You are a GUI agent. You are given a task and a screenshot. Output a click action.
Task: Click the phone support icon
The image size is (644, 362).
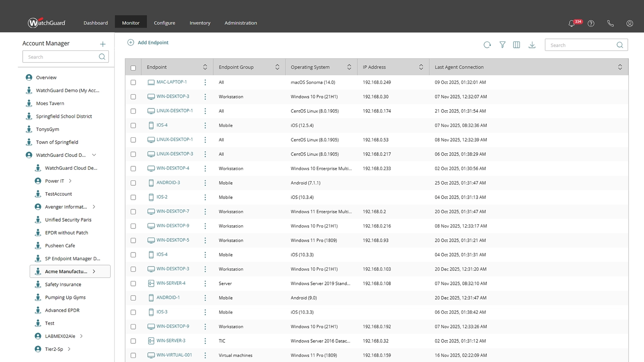pos(610,23)
